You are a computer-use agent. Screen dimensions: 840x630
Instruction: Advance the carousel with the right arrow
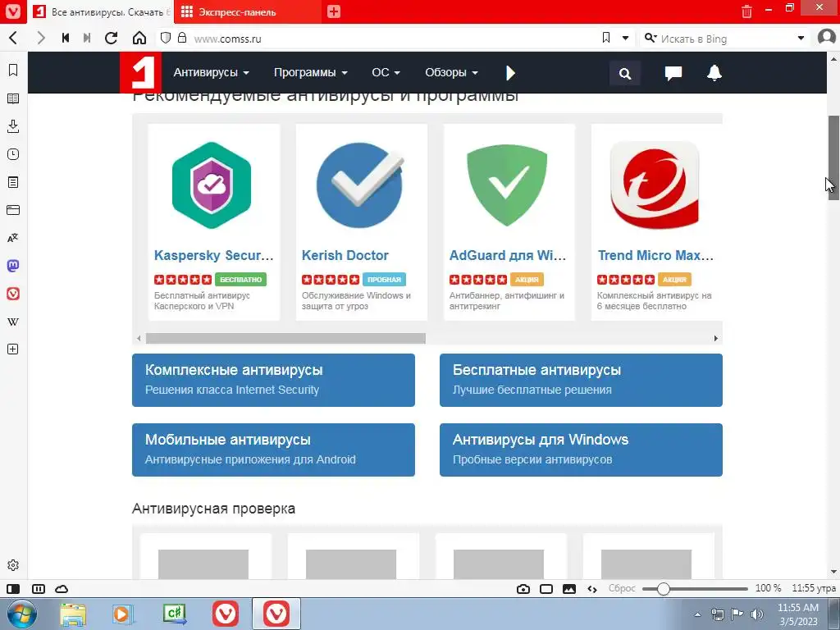pyautogui.click(x=715, y=339)
